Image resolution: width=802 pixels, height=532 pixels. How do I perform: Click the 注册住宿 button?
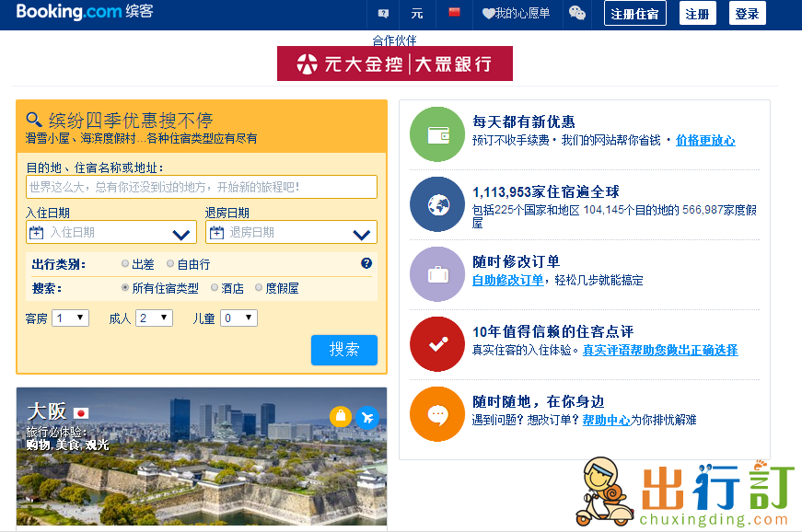[634, 13]
